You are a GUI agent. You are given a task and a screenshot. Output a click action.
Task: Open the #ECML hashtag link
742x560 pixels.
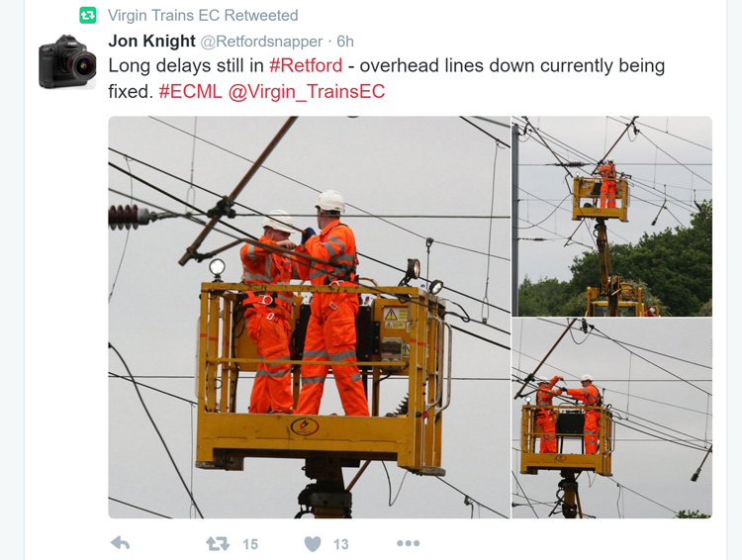190,91
